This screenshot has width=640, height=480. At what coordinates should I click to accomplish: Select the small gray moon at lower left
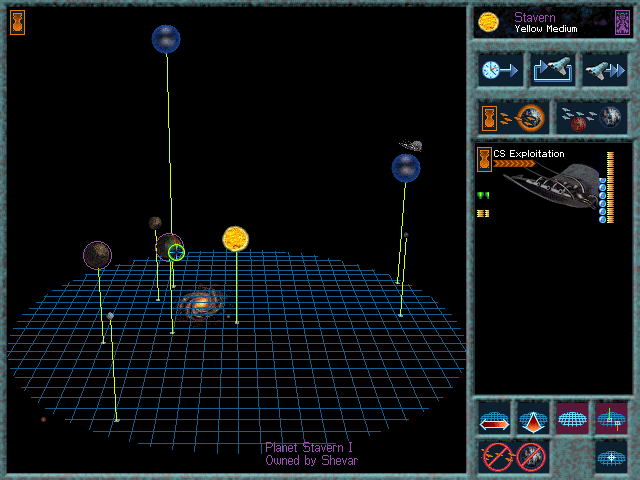tap(110, 316)
